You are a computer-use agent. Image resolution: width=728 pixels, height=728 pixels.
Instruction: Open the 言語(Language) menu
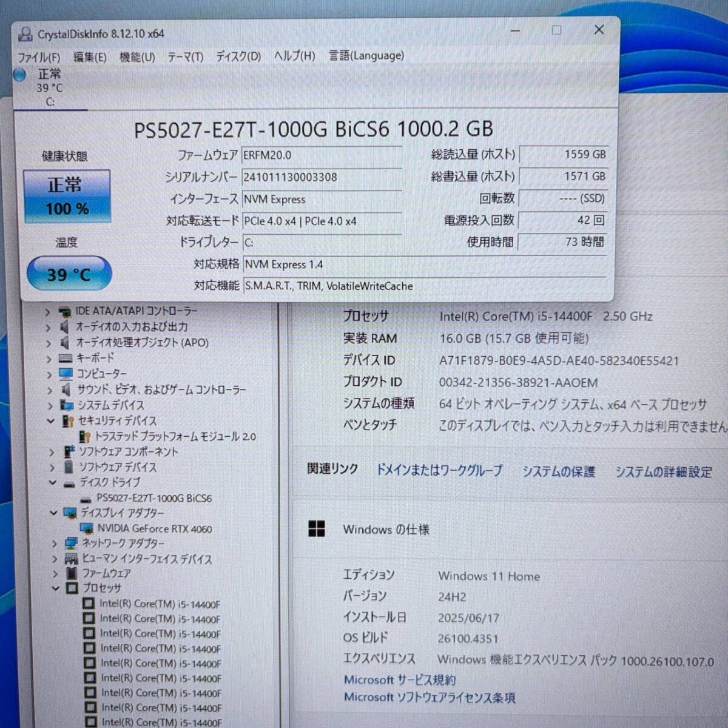(x=366, y=56)
